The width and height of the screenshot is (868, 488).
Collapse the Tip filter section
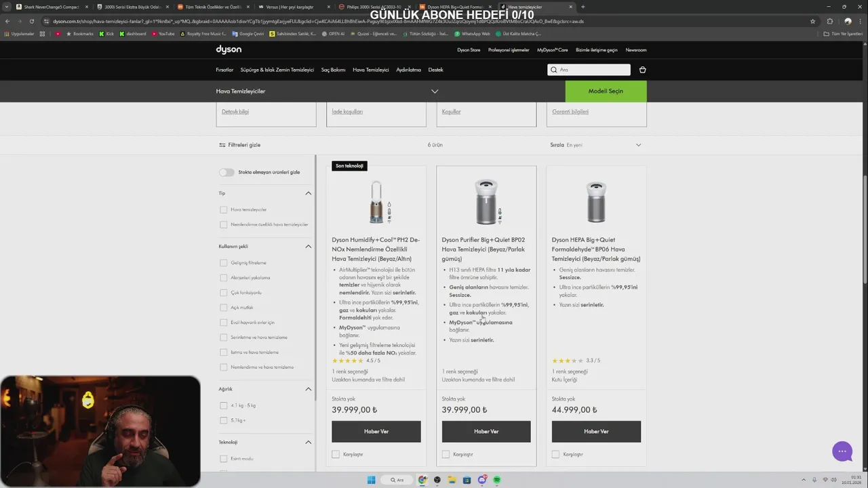tap(308, 193)
